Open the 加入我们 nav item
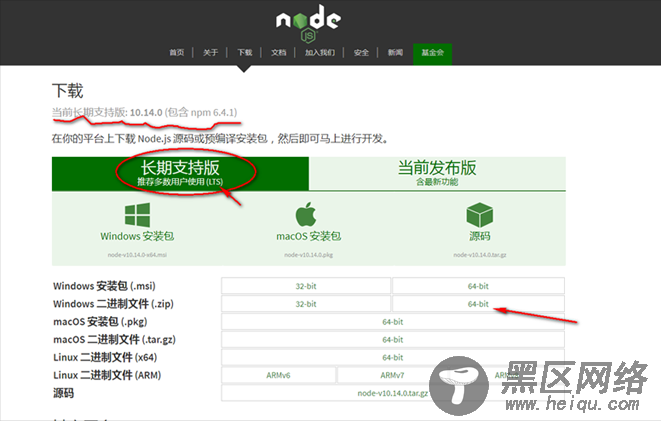The image size is (661, 421). point(320,53)
